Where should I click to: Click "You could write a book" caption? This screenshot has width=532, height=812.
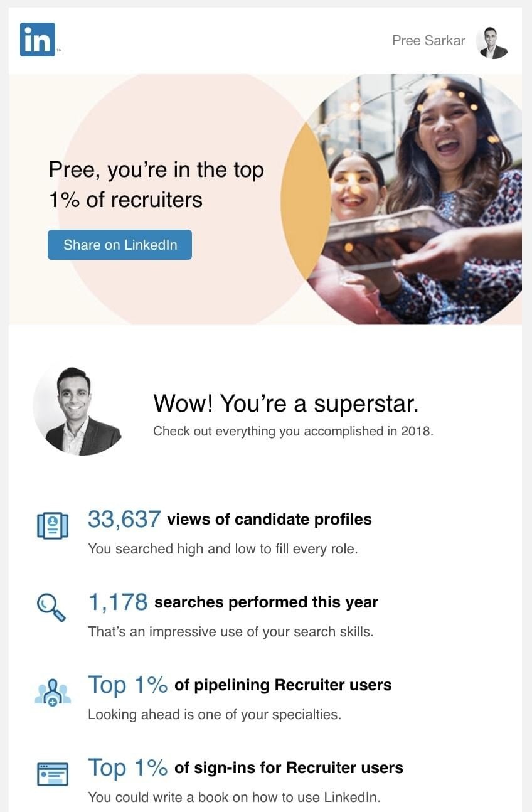234,798
